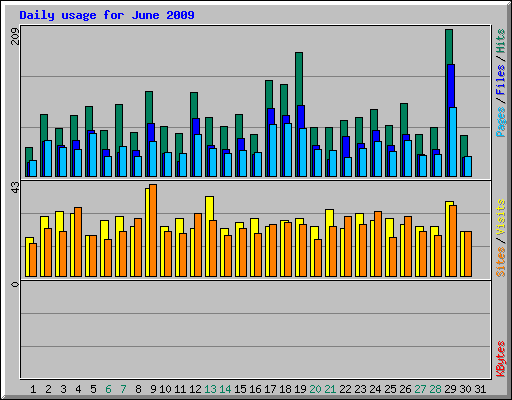
Task: Click the '0' KBytes axis label
Action: pyautogui.click(x=15, y=284)
